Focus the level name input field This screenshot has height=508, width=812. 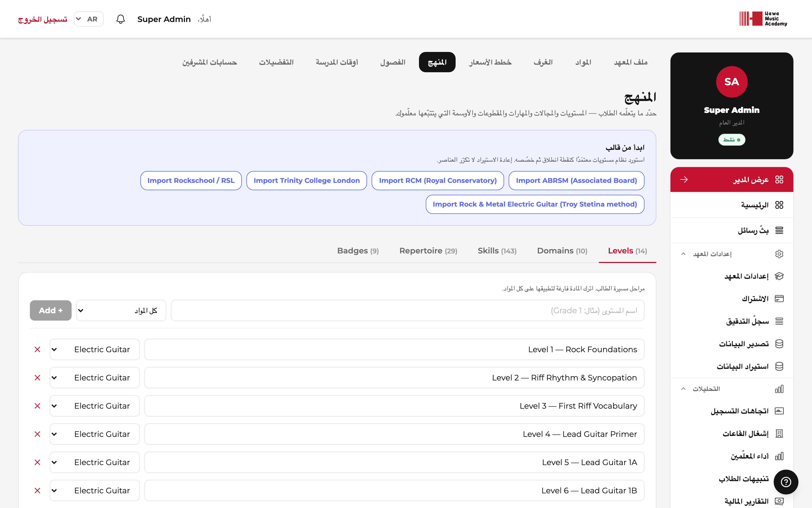pos(408,310)
